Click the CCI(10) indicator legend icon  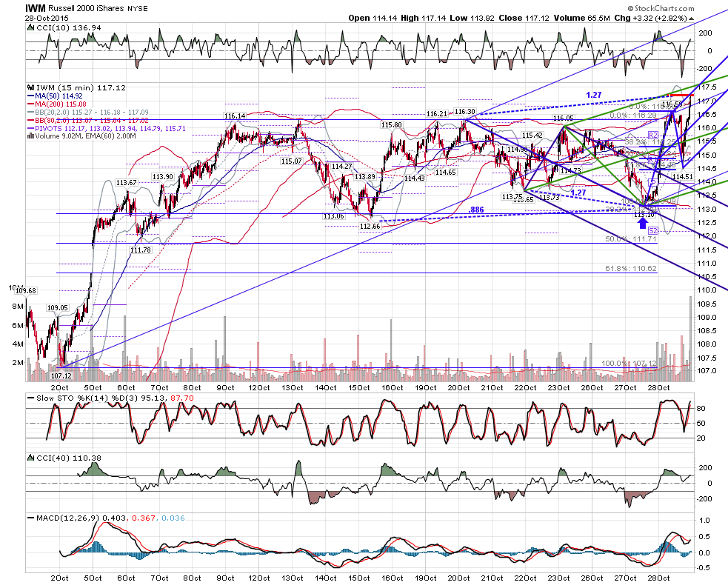(x=30, y=28)
